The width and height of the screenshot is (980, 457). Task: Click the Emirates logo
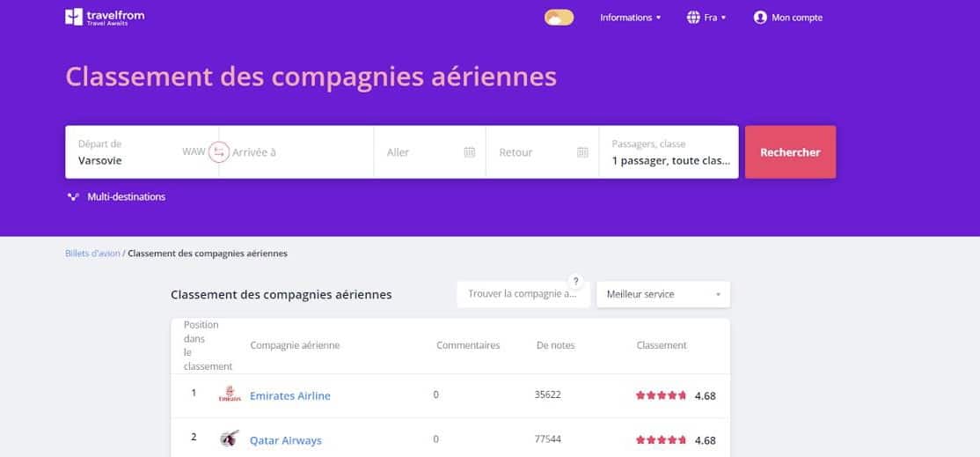(230, 394)
